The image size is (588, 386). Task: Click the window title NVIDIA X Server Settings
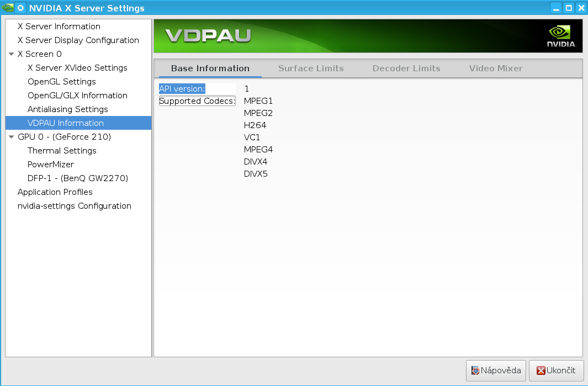pos(87,8)
